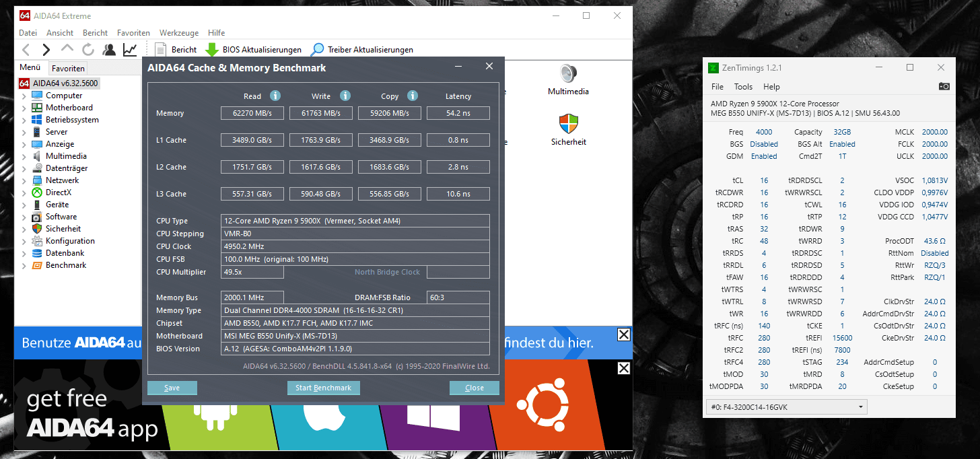Click the back arrow in AIDA64 toolbar

[x=26, y=49]
